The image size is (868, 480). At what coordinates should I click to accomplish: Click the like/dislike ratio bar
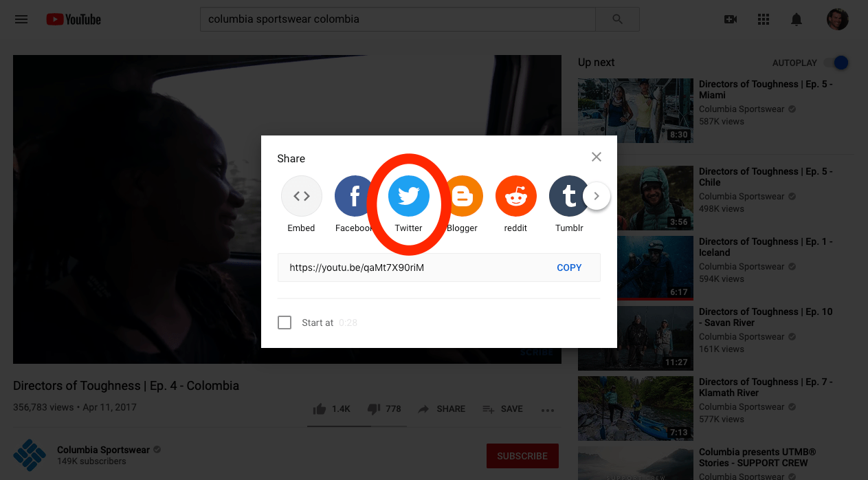pos(355,426)
